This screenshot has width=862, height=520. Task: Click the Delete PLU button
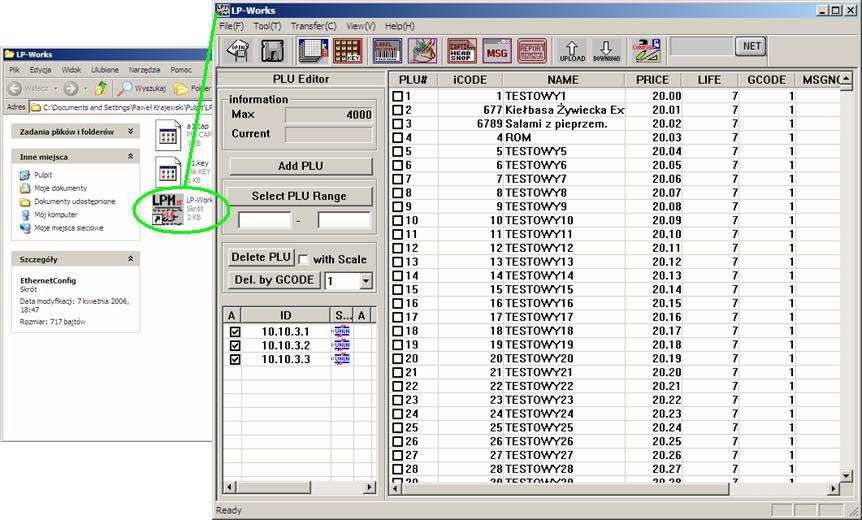point(261,257)
